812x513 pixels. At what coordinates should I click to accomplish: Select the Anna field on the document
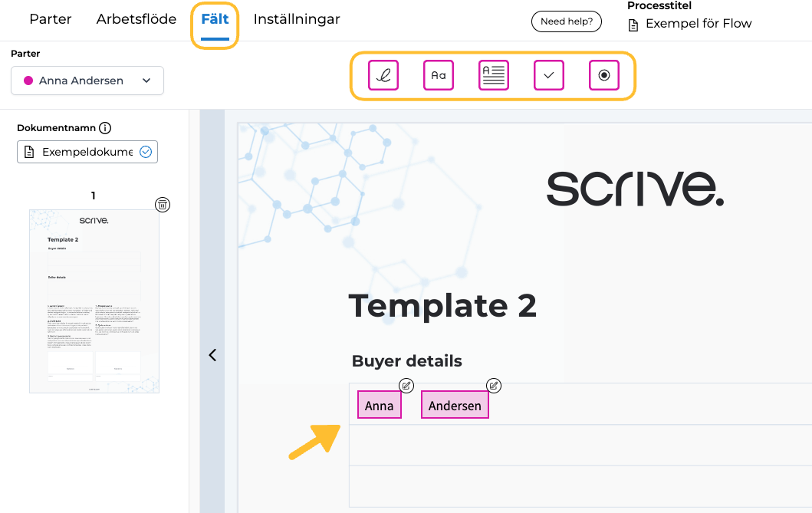click(380, 405)
